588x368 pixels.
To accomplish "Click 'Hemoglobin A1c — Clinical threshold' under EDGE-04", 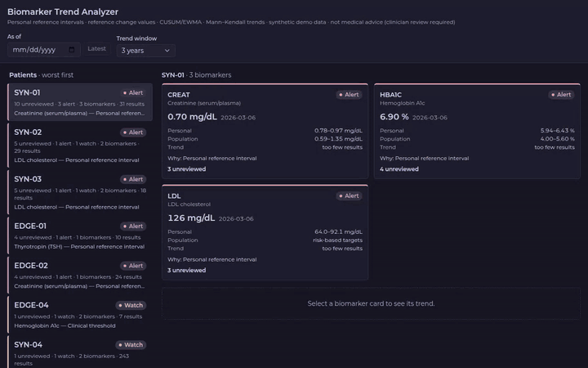I will point(65,325).
